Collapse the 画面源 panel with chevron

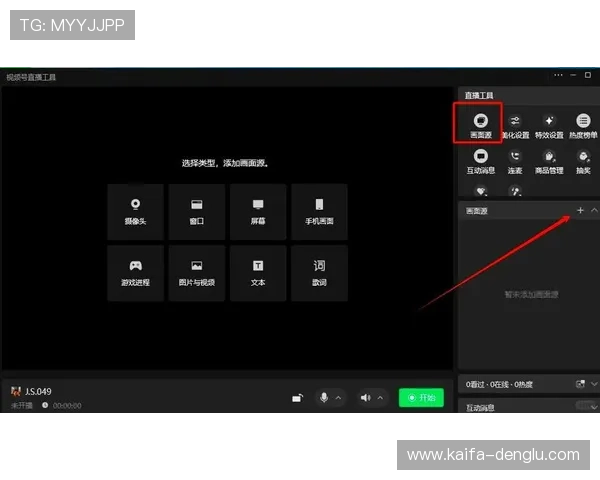pyautogui.click(x=594, y=211)
